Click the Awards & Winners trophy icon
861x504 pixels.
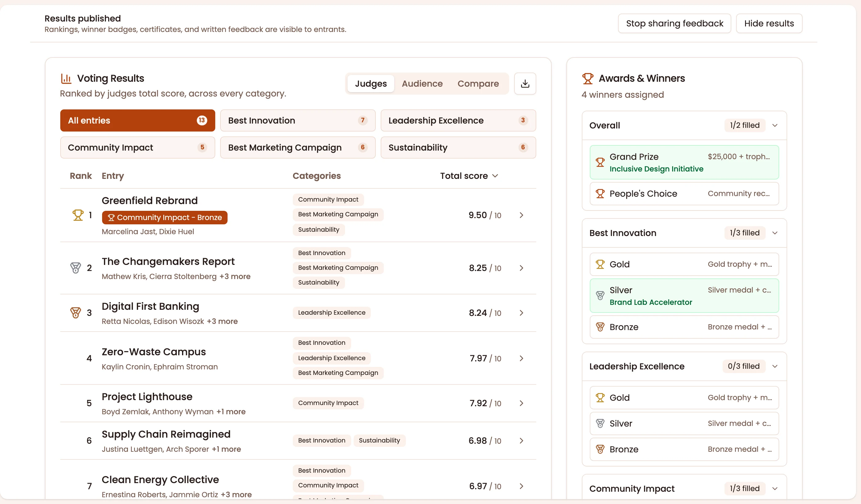coord(588,79)
